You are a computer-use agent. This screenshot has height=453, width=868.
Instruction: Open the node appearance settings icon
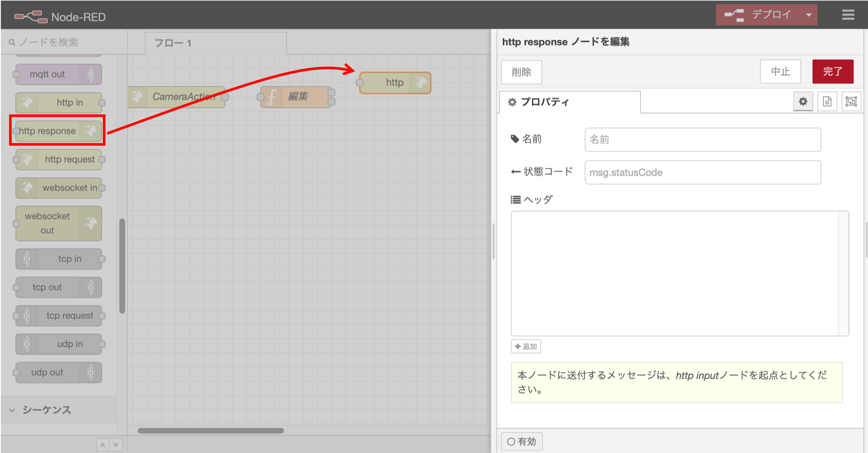851,101
